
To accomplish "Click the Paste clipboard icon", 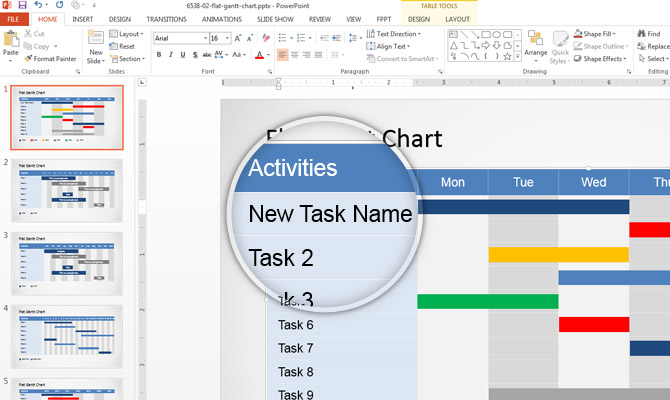I will pyautogui.click(x=11, y=39).
